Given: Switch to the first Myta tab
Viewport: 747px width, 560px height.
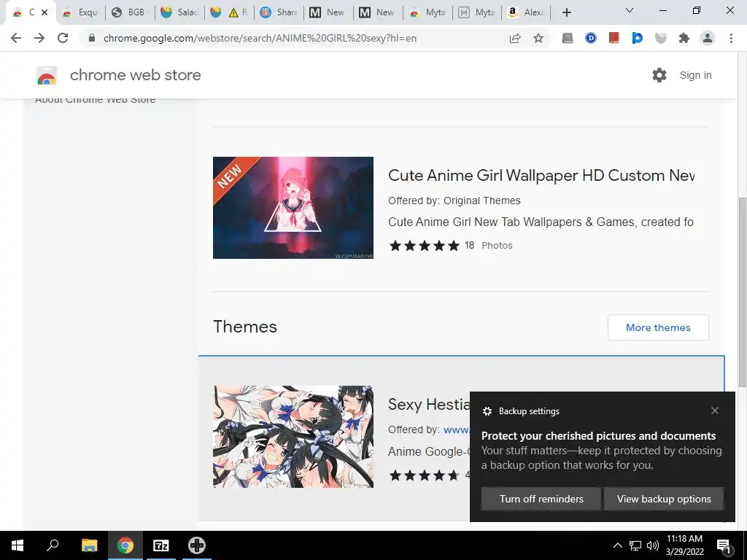Looking at the screenshot, I should tap(427, 12).
